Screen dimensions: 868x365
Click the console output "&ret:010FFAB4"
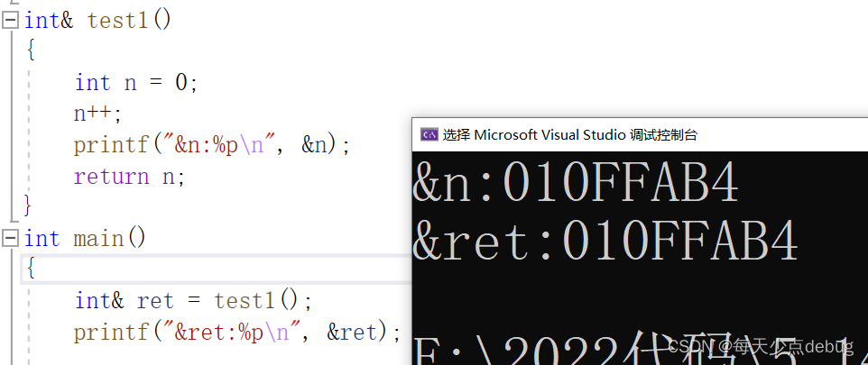click(x=605, y=242)
